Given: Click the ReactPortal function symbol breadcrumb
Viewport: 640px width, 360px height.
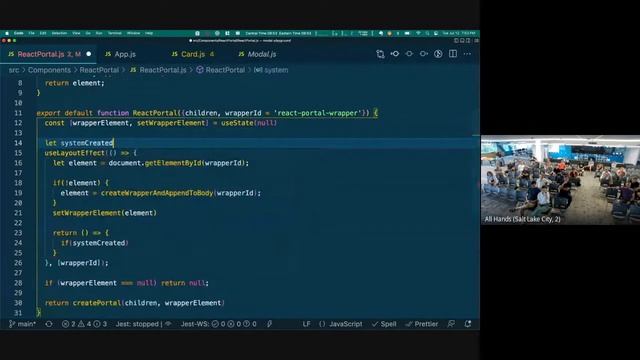Looking at the screenshot, I should (220, 70).
